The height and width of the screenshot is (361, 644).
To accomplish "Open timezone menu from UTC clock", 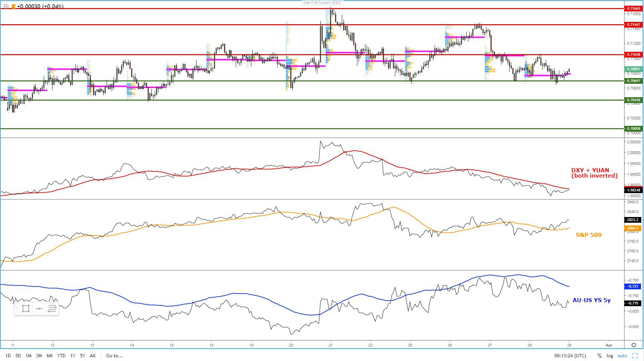I will 570,356.
